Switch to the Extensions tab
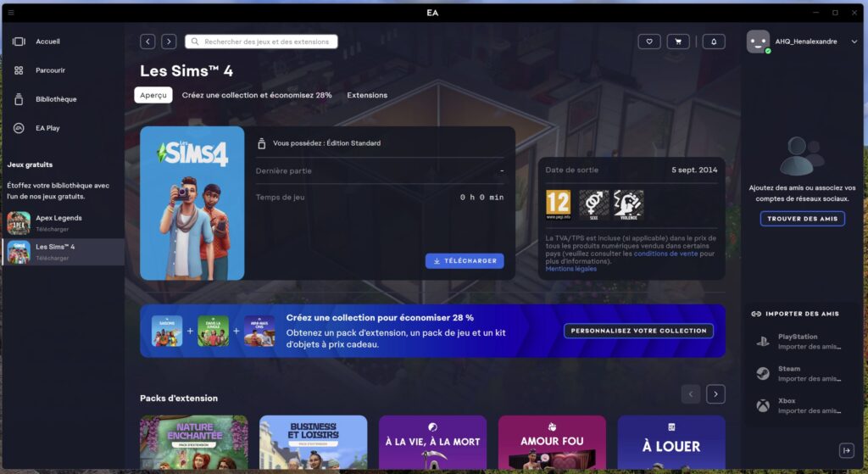 click(x=367, y=95)
